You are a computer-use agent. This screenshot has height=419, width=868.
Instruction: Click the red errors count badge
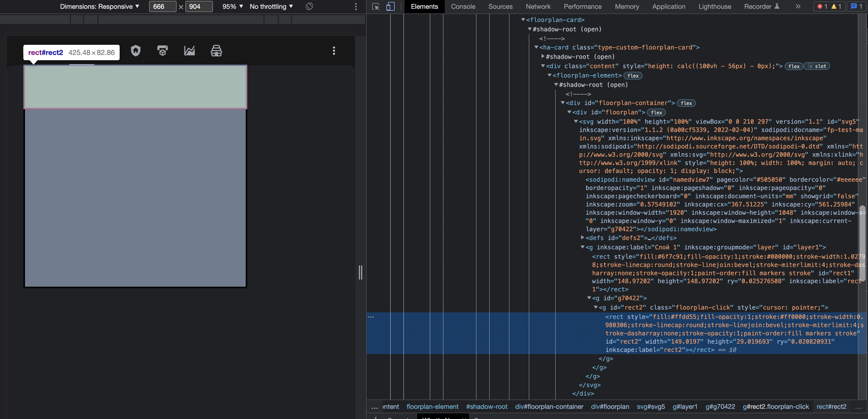click(x=822, y=6)
